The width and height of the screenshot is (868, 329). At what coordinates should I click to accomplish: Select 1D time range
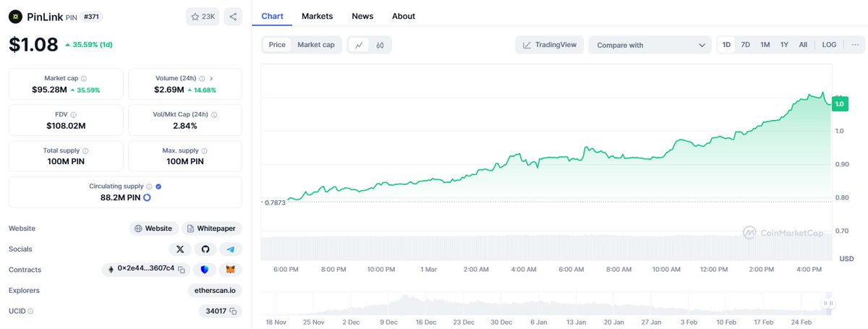(726, 45)
